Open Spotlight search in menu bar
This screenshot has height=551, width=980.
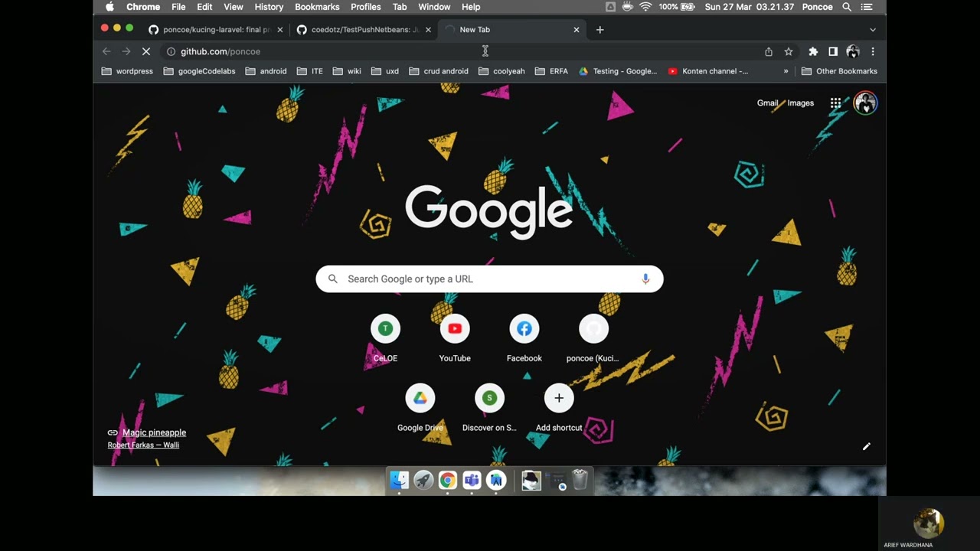[x=847, y=7]
